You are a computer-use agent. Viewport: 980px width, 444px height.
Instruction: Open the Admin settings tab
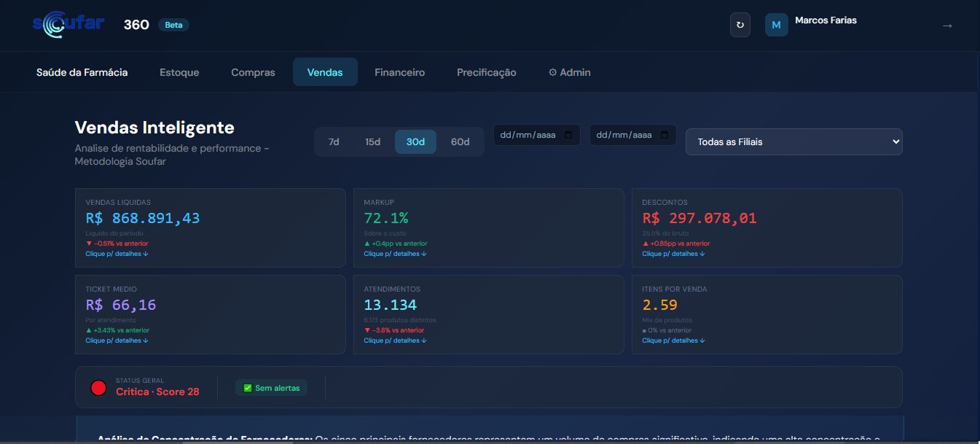pos(569,72)
